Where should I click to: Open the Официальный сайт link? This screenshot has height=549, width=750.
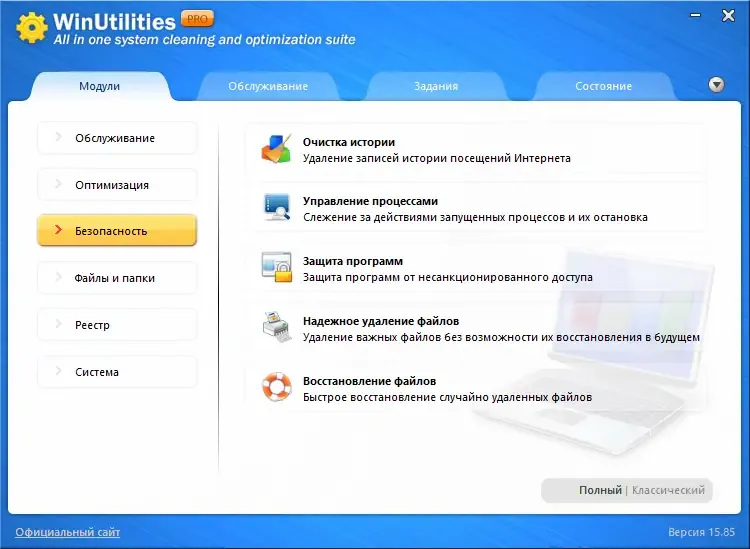click(x=67, y=532)
